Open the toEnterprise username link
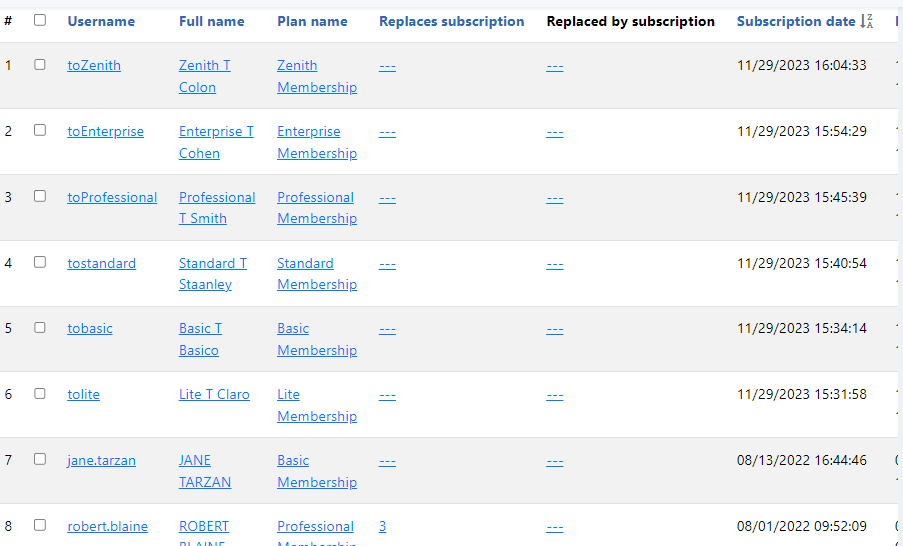Screen dimensions: 903x546 click(x=105, y=131)
